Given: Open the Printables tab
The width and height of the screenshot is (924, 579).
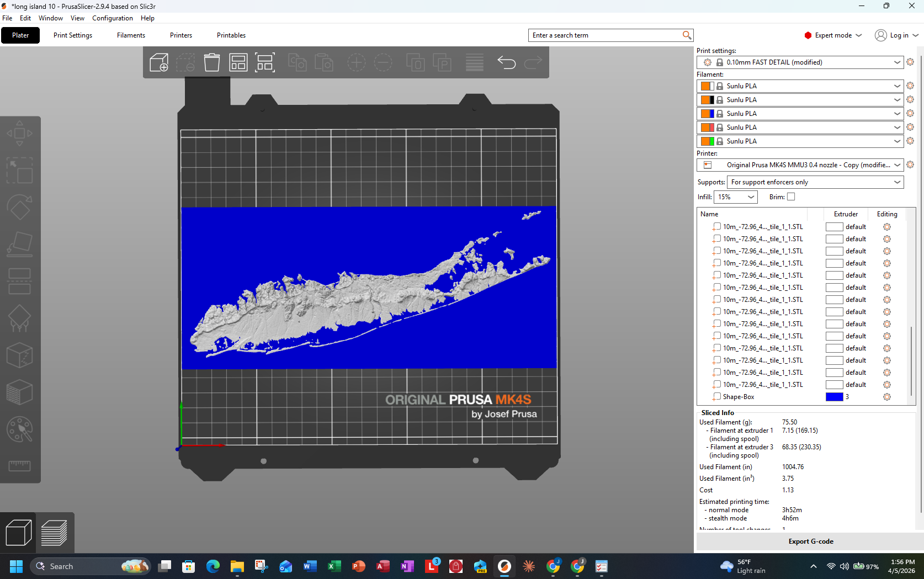Looking at the screenshot, I should tap(231, 35).
